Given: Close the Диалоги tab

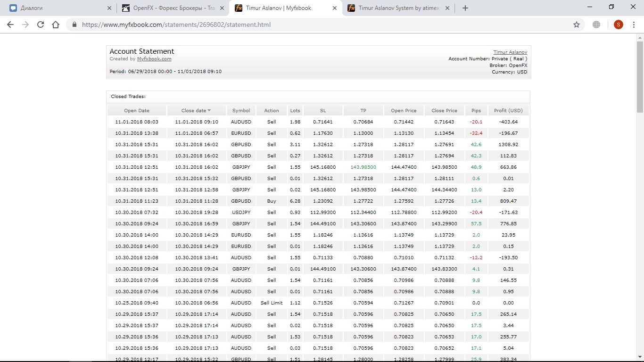Looking at the screenshot, I should [109, 8].
